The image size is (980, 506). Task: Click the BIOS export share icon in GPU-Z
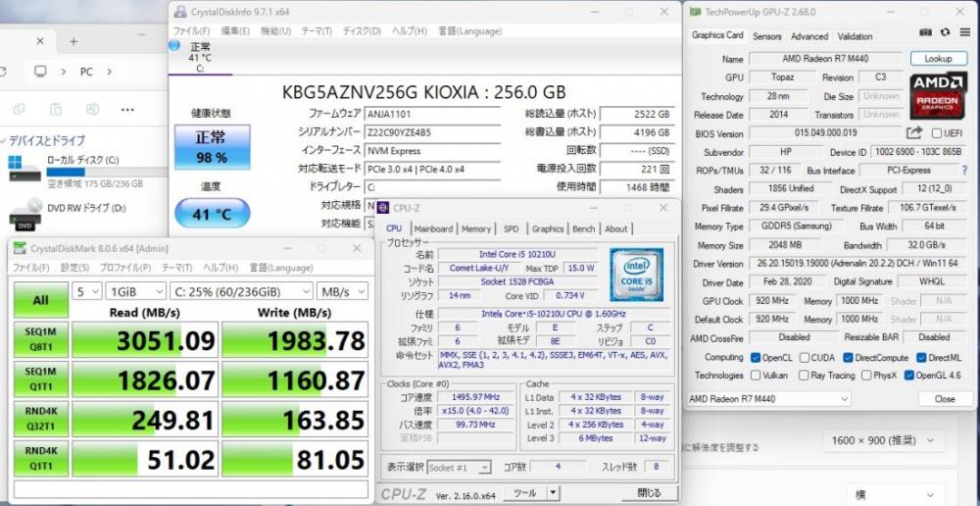click(914, 132)
